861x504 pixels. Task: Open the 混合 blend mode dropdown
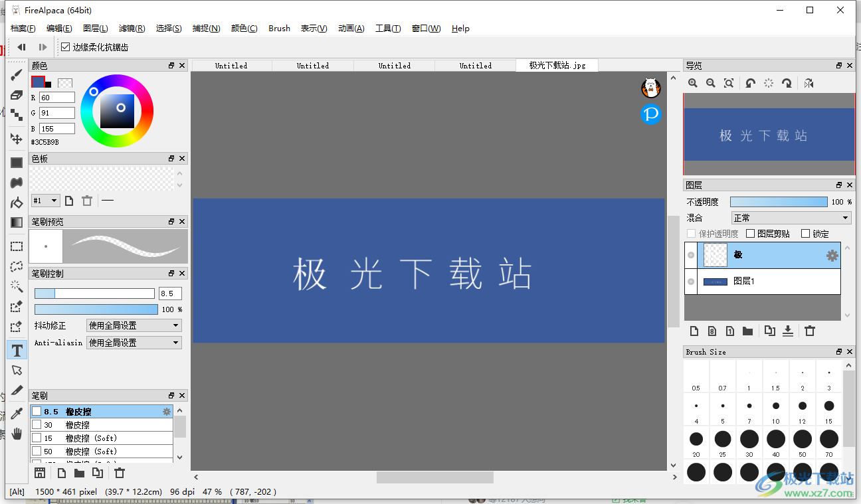click(x=791, y=218)
